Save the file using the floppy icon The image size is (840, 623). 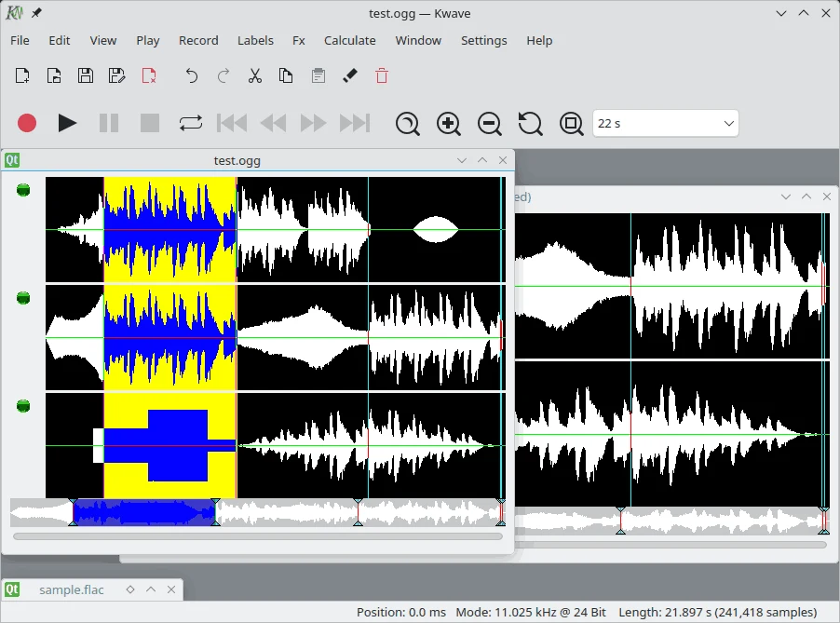[86, 75]
